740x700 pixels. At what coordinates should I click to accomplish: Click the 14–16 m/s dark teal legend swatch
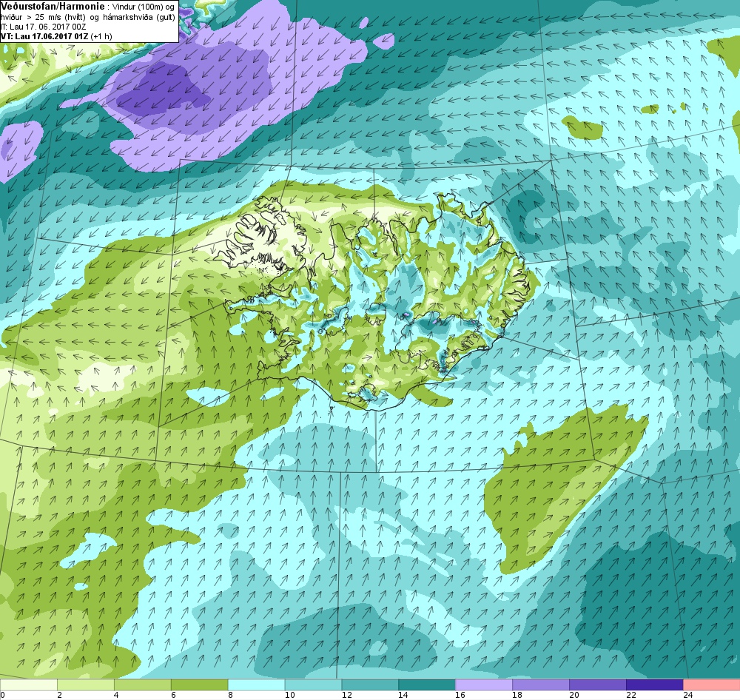coord(427,684)
